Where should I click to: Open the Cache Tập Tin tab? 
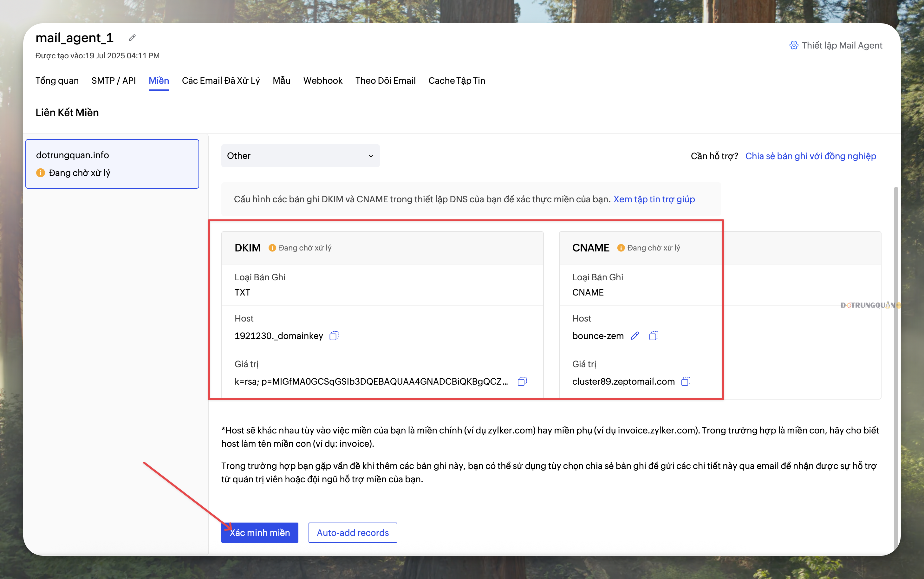pos(456,81)
